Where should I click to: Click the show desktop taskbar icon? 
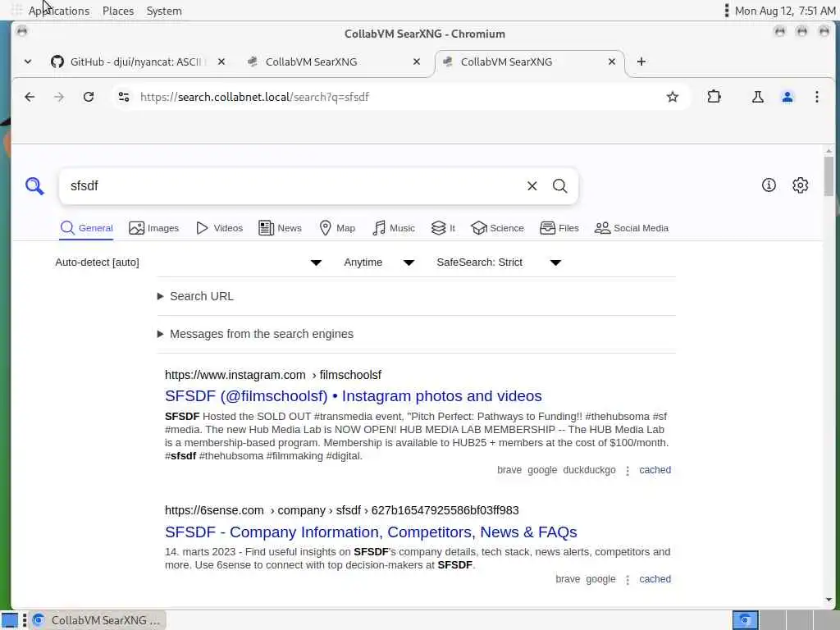[x=10, y=620]
